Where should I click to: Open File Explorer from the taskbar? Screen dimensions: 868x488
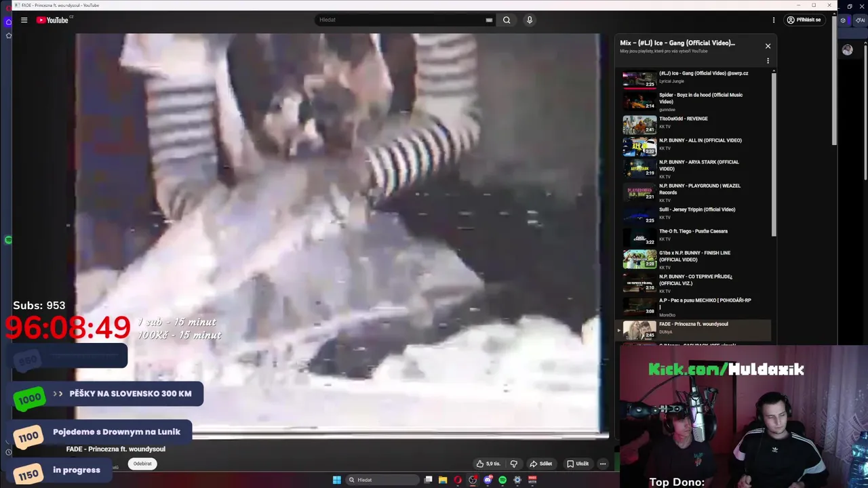pos(443,480)
